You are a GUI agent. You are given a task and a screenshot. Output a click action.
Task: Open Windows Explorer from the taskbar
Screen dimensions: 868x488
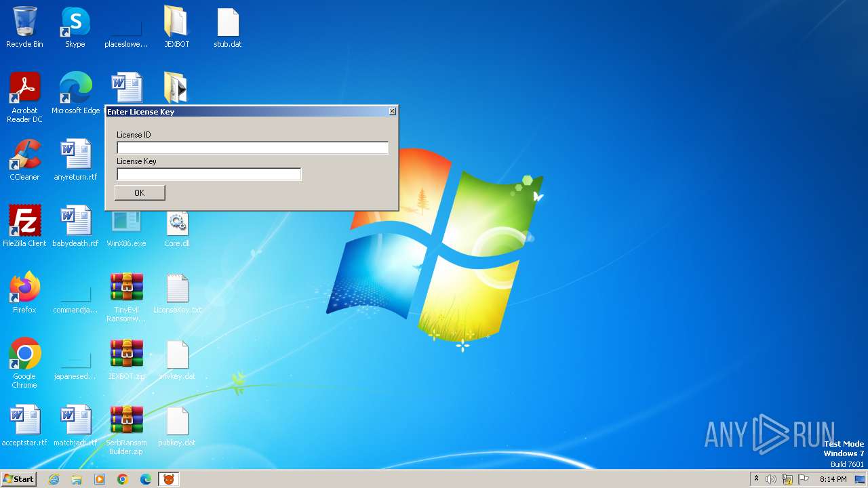(x=77, y=479)
